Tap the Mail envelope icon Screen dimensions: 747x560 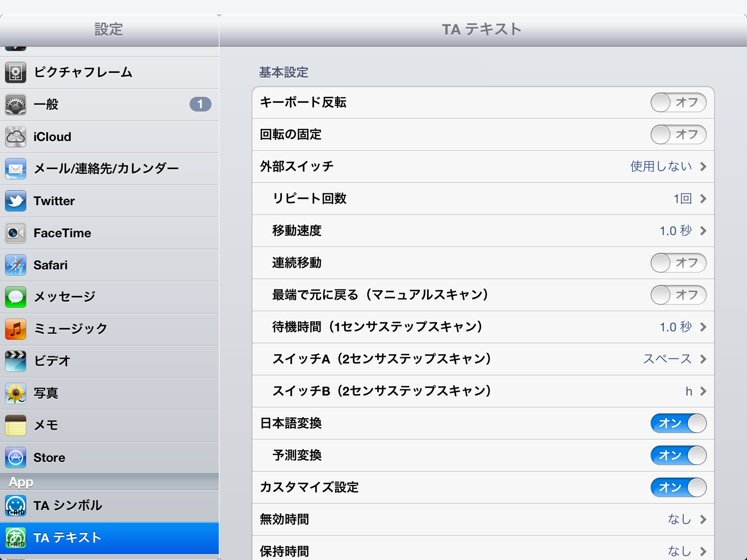(16, 168)
